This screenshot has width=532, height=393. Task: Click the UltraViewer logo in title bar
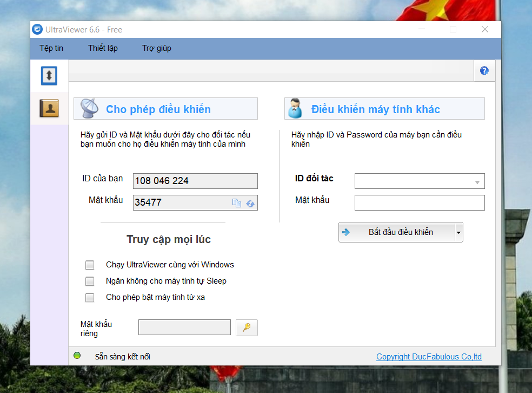(37, 30)
